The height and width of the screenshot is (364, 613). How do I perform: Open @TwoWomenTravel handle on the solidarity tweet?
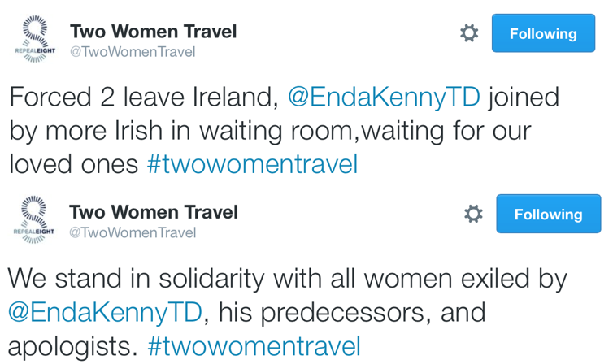(133, 232)
